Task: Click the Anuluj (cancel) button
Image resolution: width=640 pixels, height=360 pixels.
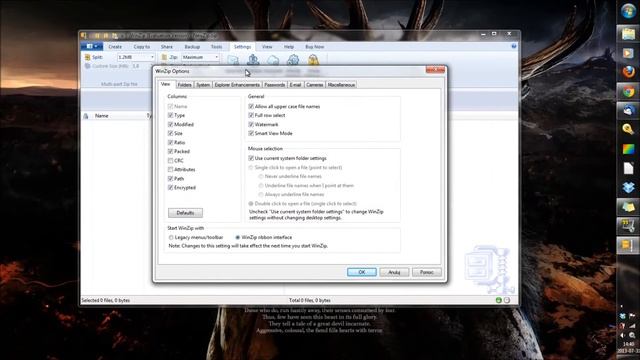Action: pyautogui.click(x=394, y=272)
